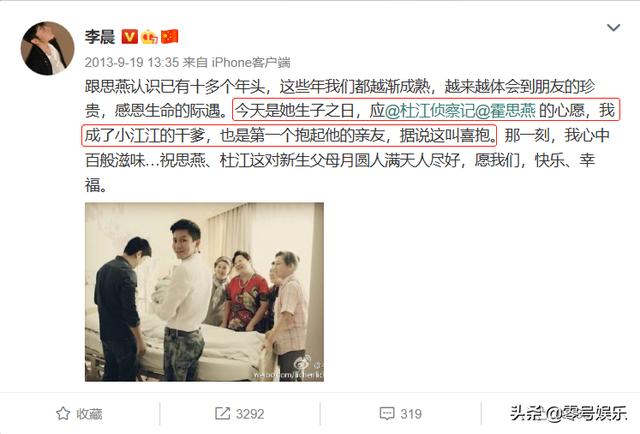This screenshot has height=434, width=640.
Task: Click the iPhone客户端 source link
Action: pos(251,62)
